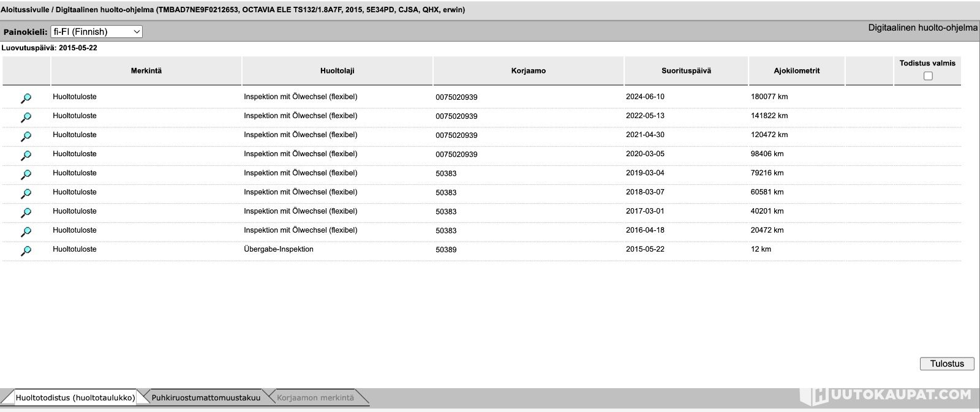Image resolution: width=980 pixels, height=412 pixels.
Task: Select the Korjaamon merkintä tab
Action: (x=315, y=398)
